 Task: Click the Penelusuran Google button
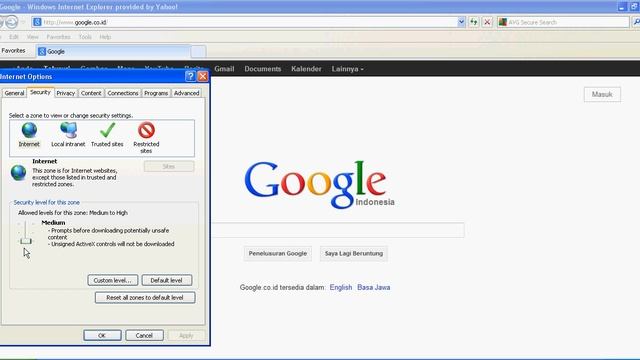(x=278, y=253)
